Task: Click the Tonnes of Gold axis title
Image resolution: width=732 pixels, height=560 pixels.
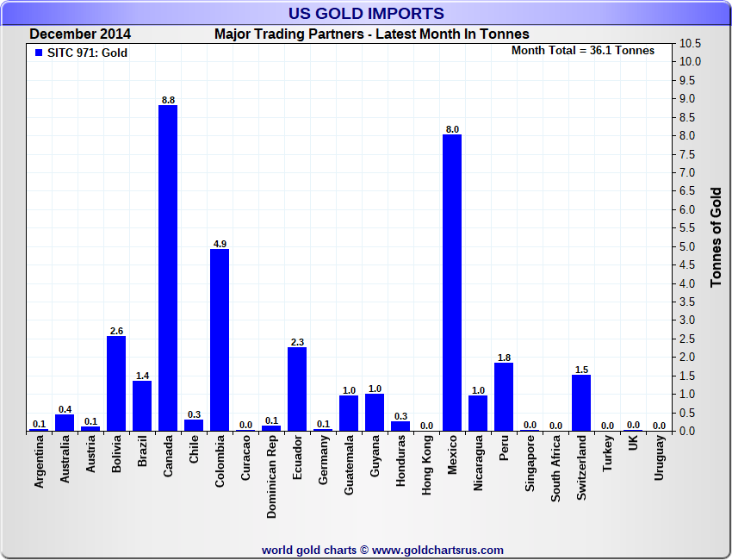Action: click(x=716, y=238)
